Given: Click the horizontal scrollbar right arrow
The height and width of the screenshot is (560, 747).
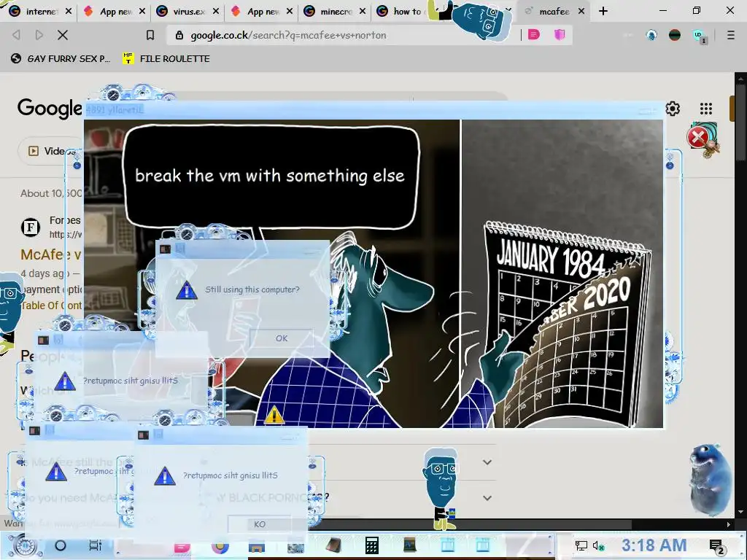Looking at the screenshot, I should click(728, 524).
